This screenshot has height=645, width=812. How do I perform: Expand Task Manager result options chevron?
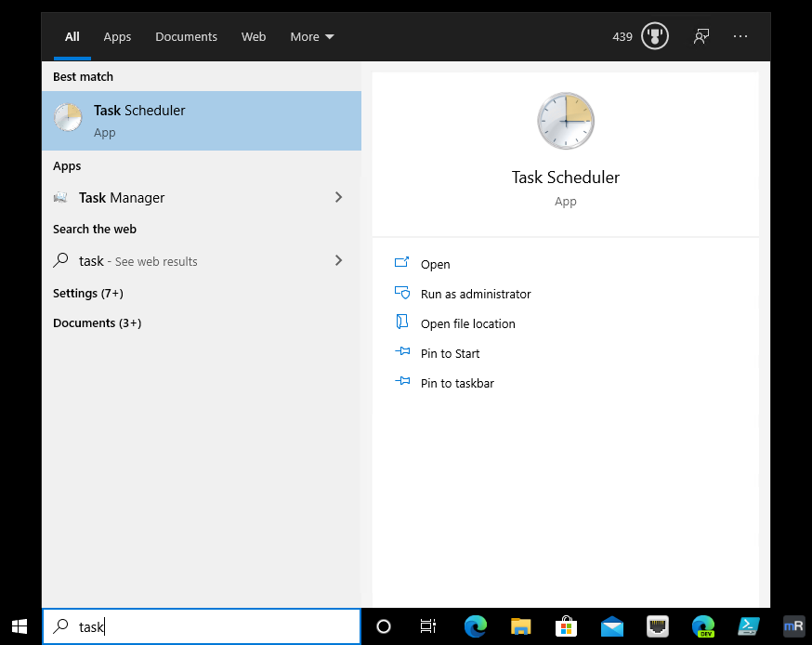pos(339,197)
